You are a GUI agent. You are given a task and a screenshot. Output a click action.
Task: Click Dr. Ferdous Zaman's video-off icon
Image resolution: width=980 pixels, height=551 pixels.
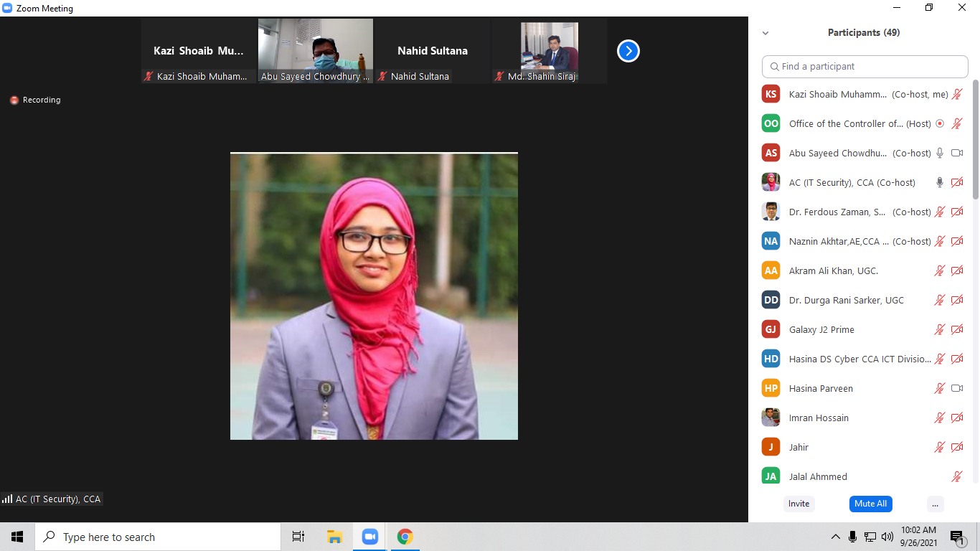[956, 212]
